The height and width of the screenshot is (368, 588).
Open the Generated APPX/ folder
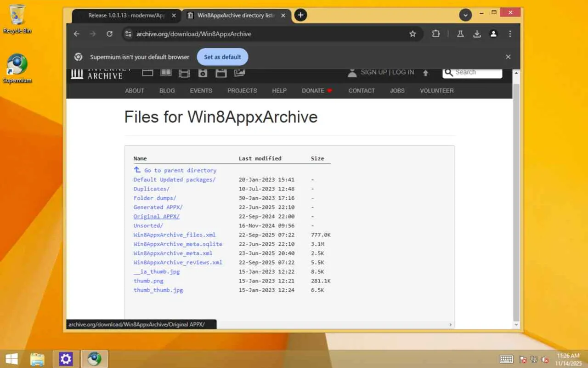click(x=158, y=207)
